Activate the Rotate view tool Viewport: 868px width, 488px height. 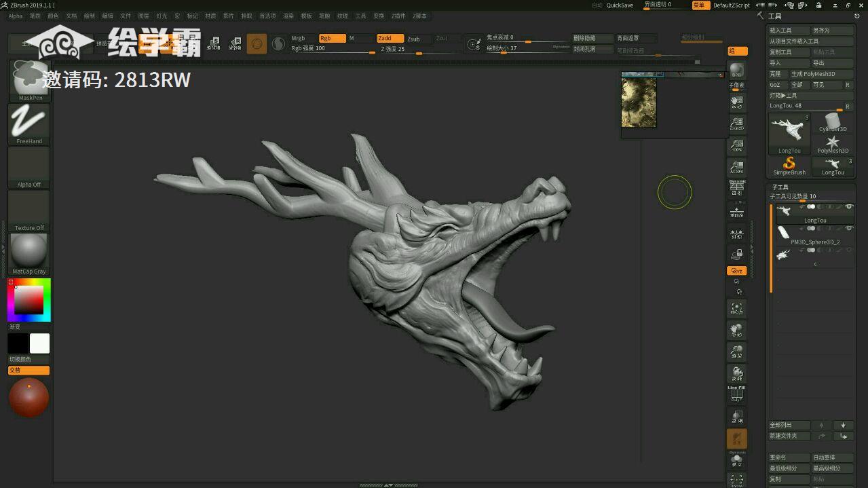click(737, 374)
